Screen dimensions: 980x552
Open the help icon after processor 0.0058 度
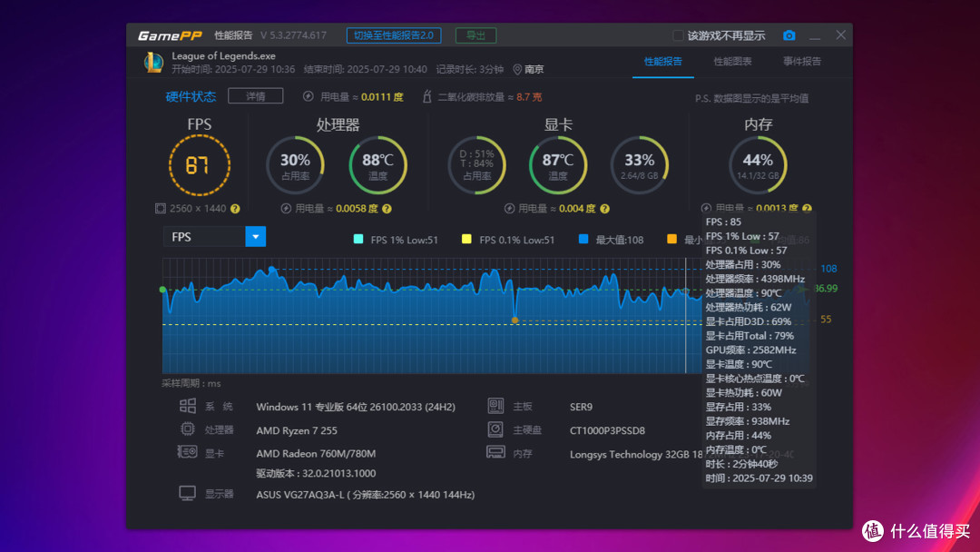387,209
